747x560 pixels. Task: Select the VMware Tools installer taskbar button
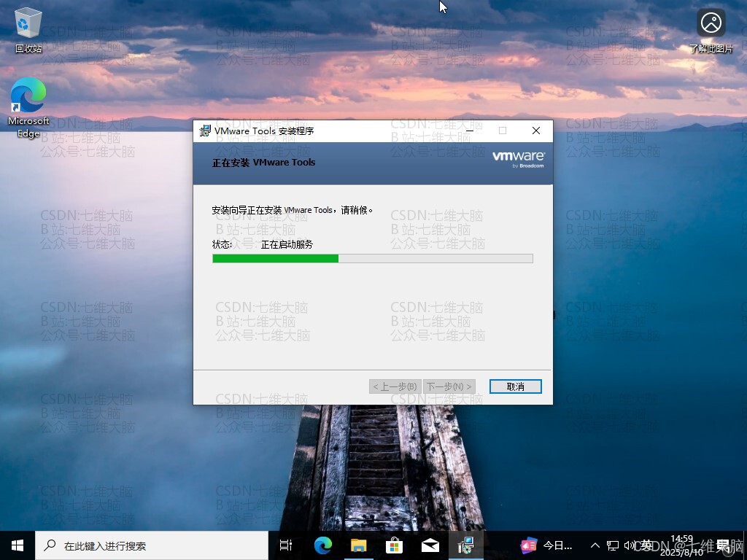(x=466, y=545)
